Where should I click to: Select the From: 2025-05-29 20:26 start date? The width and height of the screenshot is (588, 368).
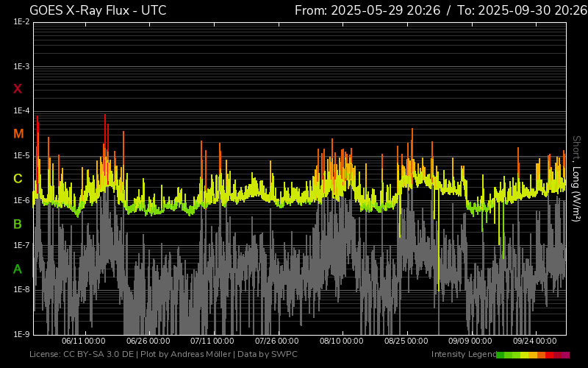click(x=367, y=10)
